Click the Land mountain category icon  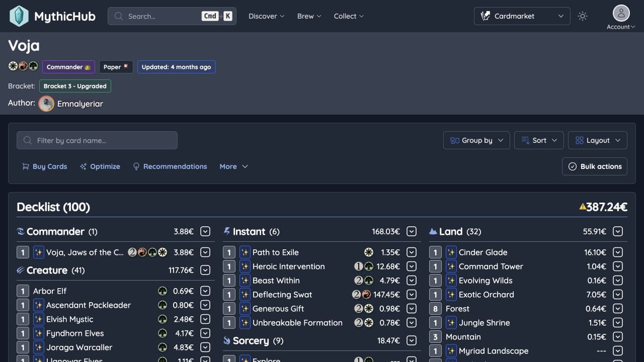pos(433,231)
